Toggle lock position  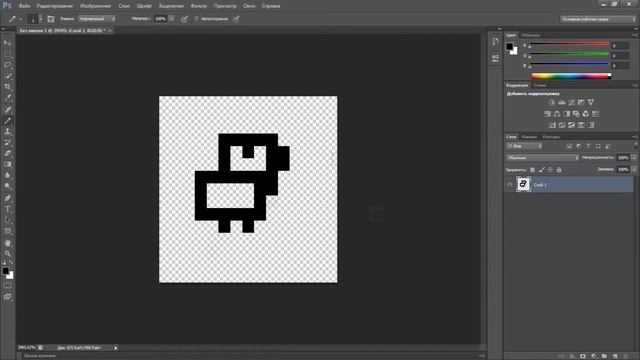pyautogui.click(x=550, y=170)
